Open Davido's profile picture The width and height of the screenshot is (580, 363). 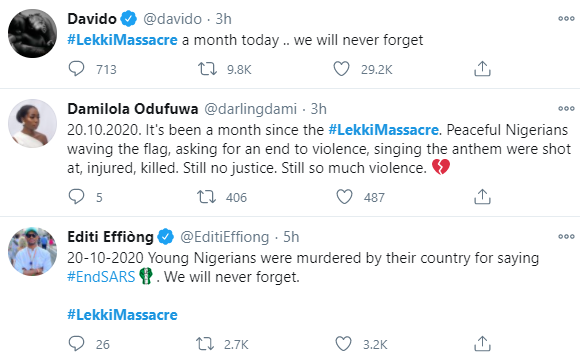[33, 33]
